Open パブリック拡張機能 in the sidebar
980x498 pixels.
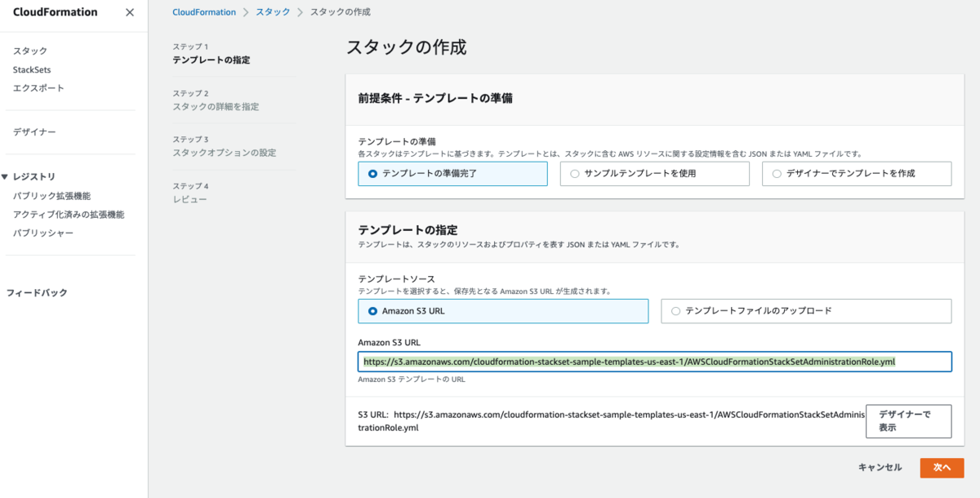tap(51, 196)
